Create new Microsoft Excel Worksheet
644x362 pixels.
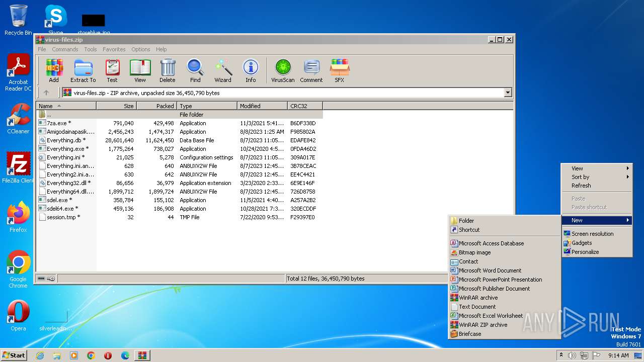click(x=505, y=316)
